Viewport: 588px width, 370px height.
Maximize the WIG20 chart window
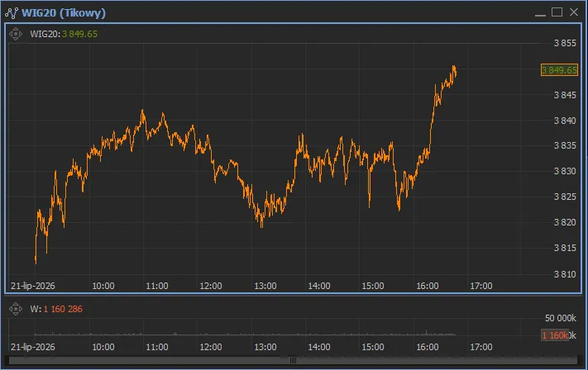(557, 12)
